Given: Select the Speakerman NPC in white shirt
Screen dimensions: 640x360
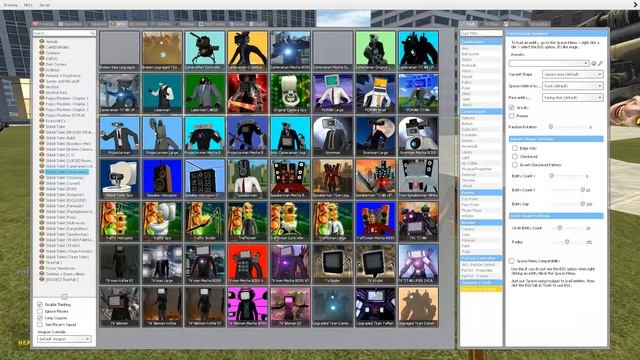Looking at the screenshot, I should click(247, 179).
